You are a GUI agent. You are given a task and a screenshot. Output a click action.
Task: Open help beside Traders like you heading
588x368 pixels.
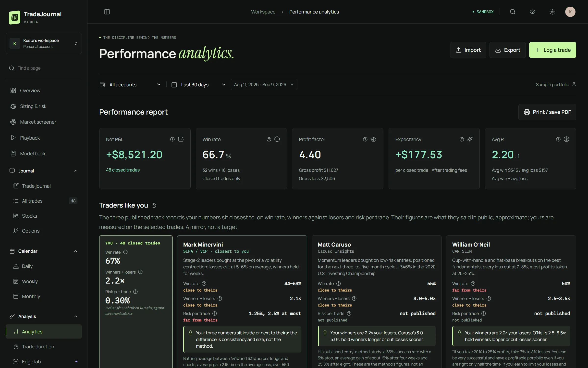click(x=154, y=206)
